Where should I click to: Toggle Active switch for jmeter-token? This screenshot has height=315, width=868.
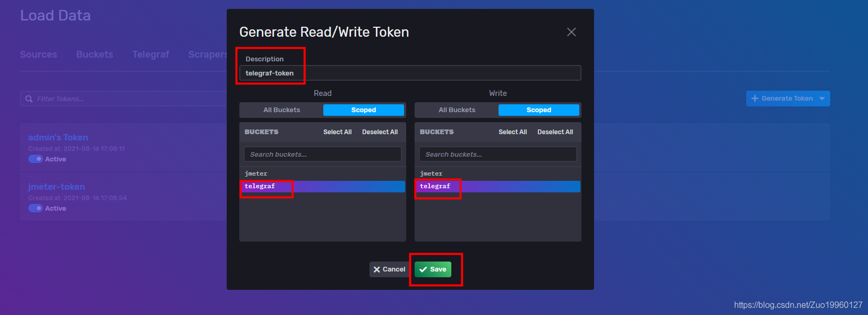(36, 208)
